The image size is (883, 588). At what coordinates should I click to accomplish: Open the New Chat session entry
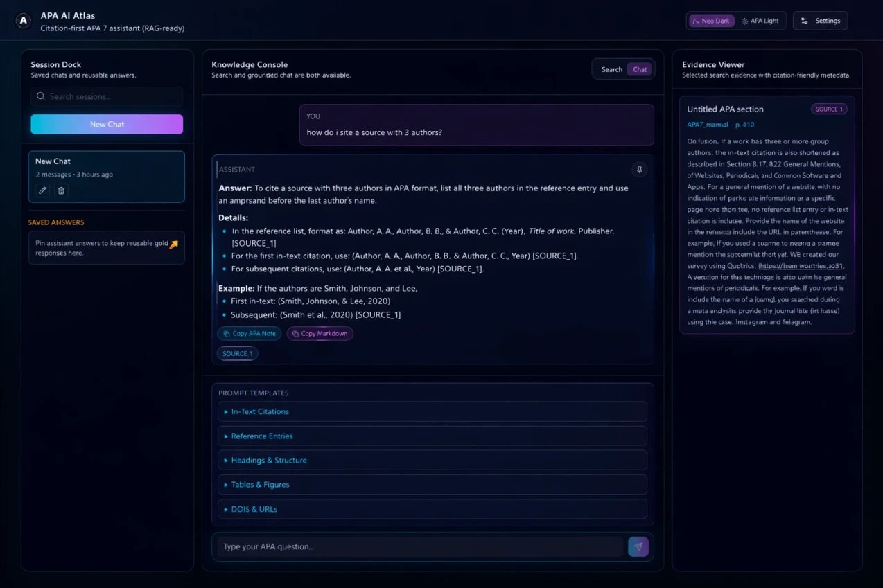point(107,167)
